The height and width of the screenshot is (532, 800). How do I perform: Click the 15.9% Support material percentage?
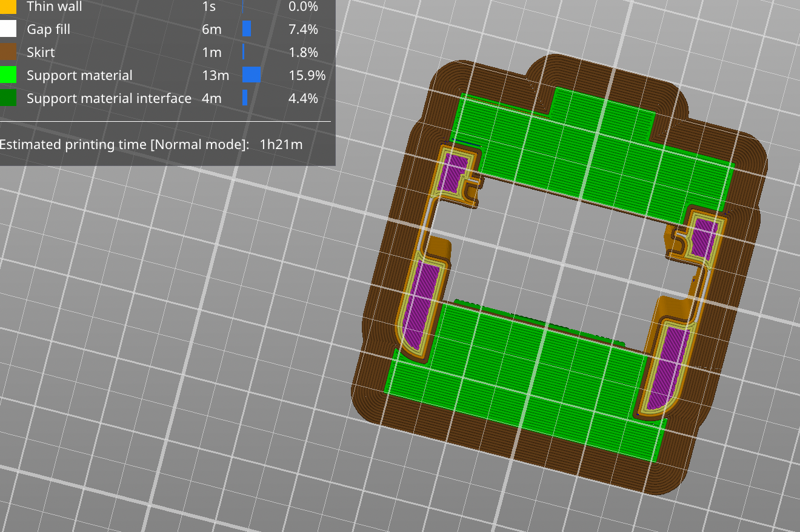click(307, 75)
